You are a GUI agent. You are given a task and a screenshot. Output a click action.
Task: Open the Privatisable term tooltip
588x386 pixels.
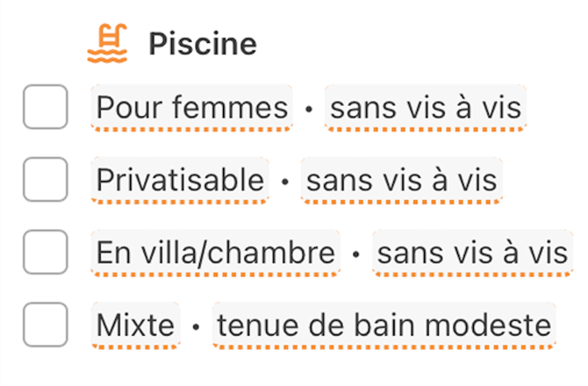click(180, 180)
